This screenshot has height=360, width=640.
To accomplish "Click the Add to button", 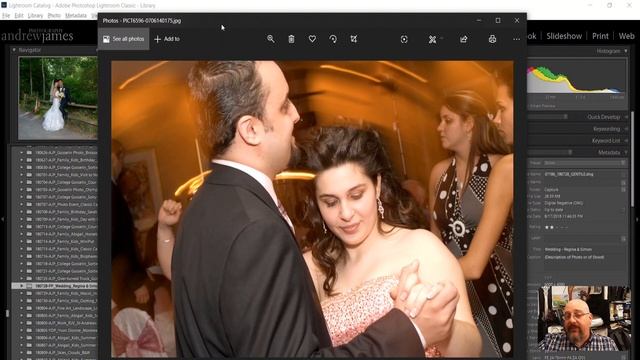I will [167, 39].
